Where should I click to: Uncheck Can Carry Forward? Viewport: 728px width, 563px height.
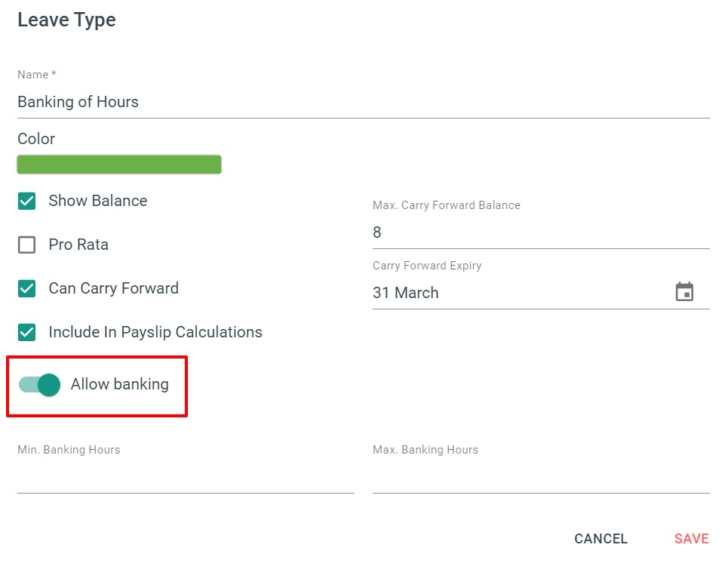click(x=26, y=288)
